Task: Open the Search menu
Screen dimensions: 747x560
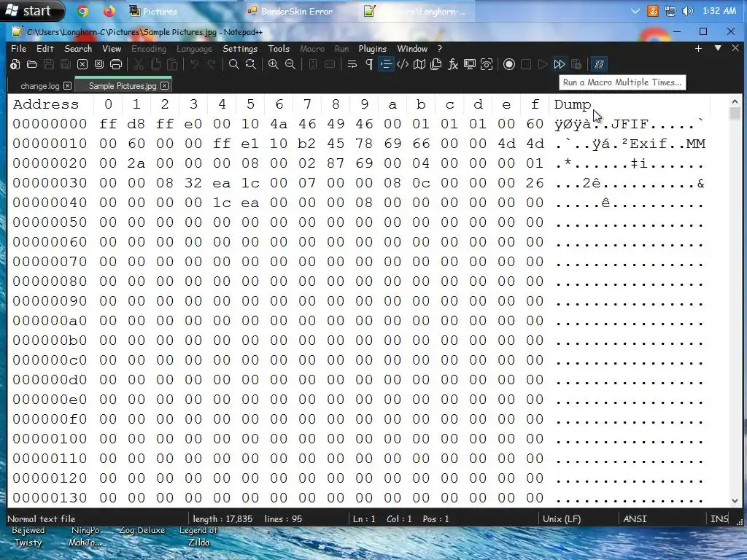Action: 78,49
